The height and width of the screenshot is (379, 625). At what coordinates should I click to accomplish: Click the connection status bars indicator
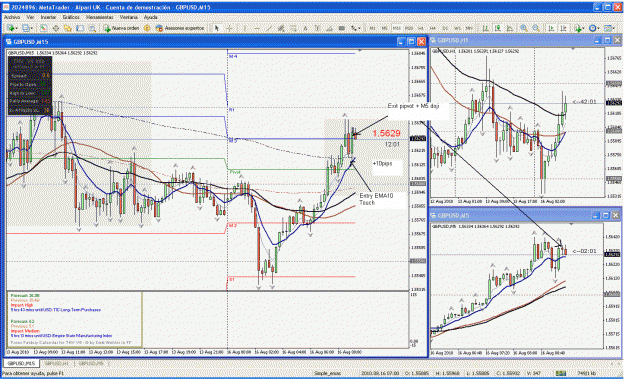[561, 373]
